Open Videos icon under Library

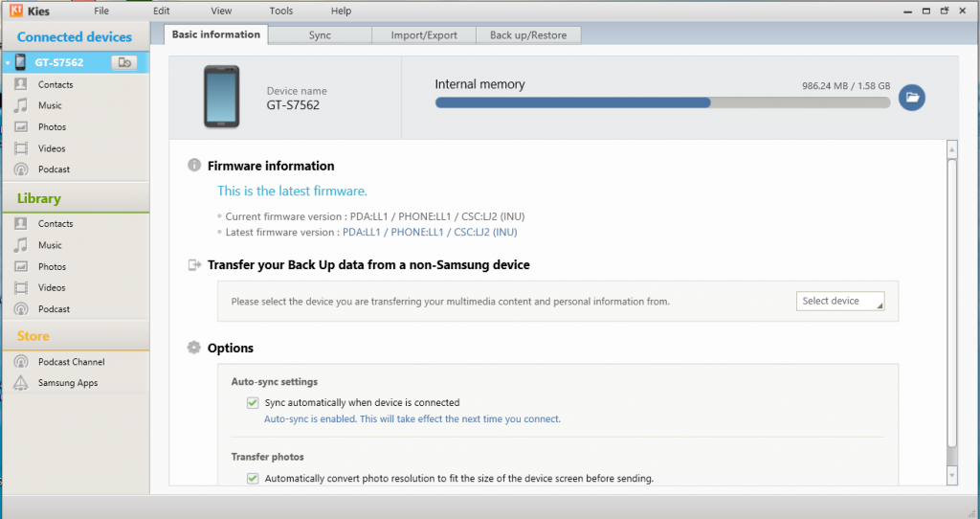point(21,287)
